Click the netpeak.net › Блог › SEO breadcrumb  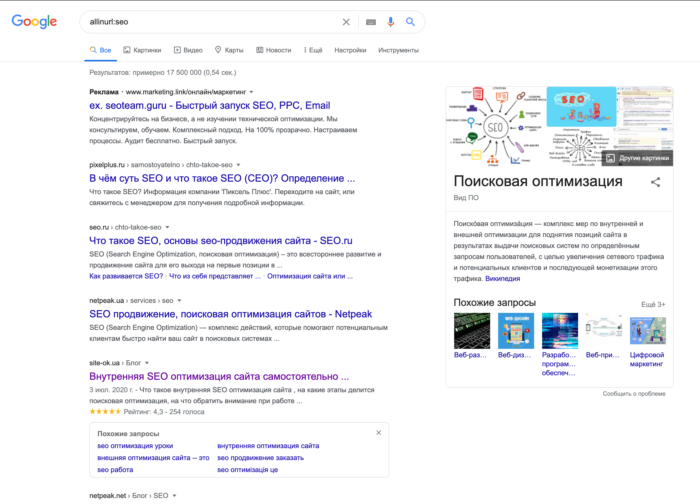click(129, 496)
